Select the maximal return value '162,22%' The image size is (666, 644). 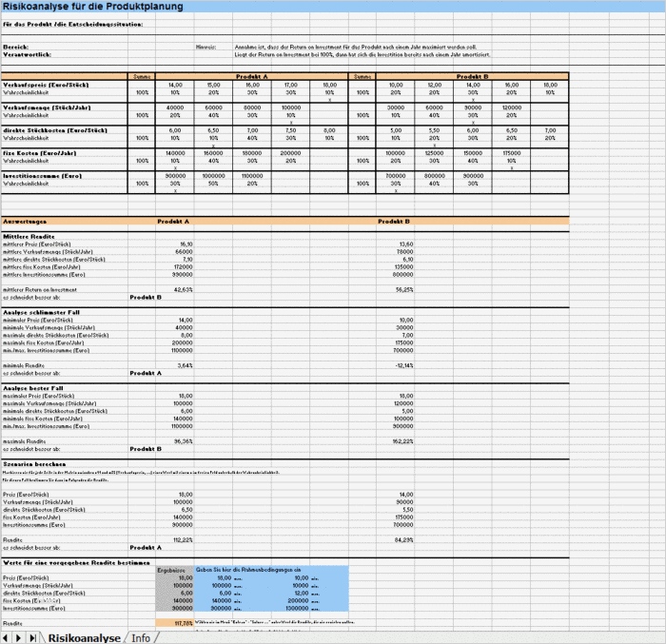(402, 441)
